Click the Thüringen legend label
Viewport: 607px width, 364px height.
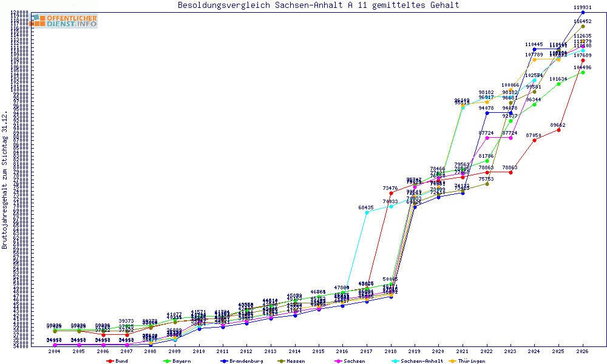pyautogui.click(x=471, y=361)
